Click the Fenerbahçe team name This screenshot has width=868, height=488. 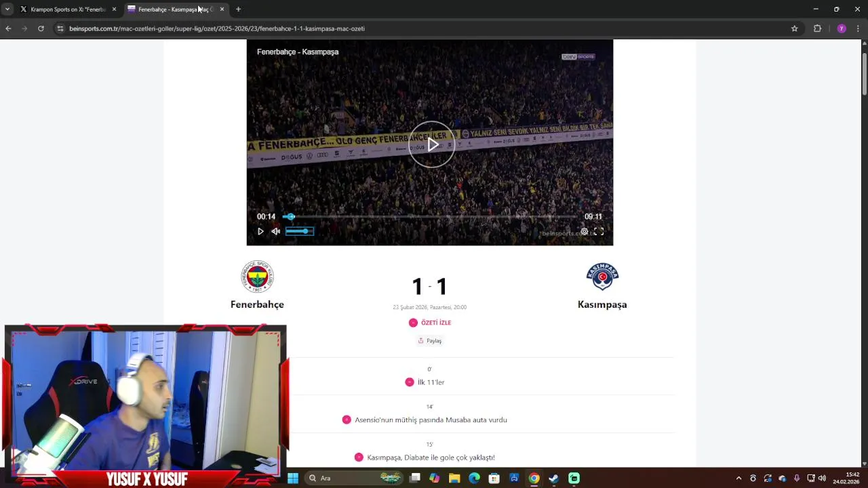pyautogui.click(x=257, y=304)
